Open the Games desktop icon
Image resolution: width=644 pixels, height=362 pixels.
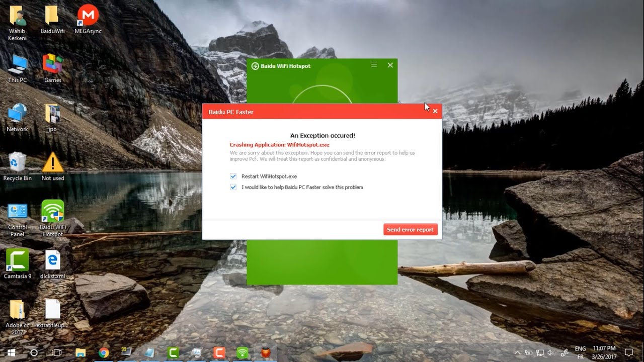pos(52,69)
